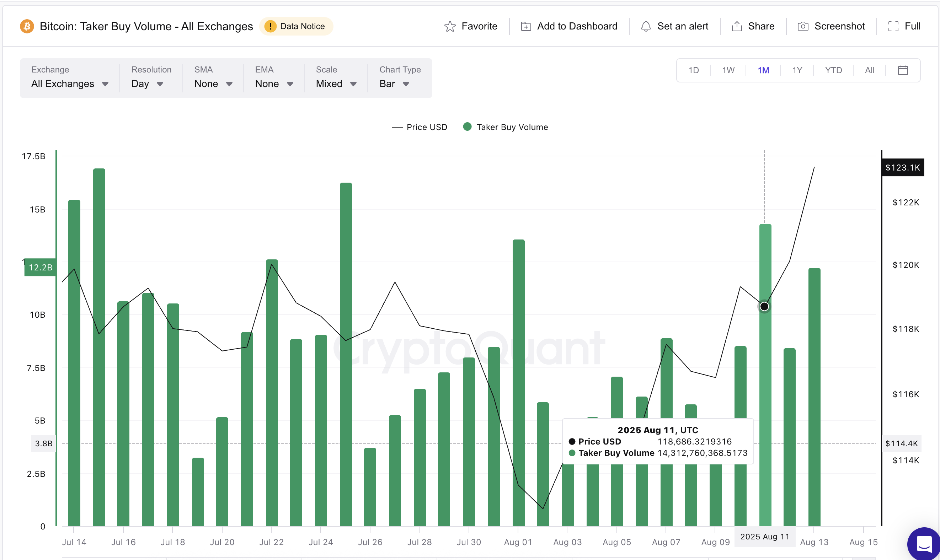This screenshot has height=560, width=940.
Task: Toggle the Price USD legend series
Action: [x=420, y=127]
